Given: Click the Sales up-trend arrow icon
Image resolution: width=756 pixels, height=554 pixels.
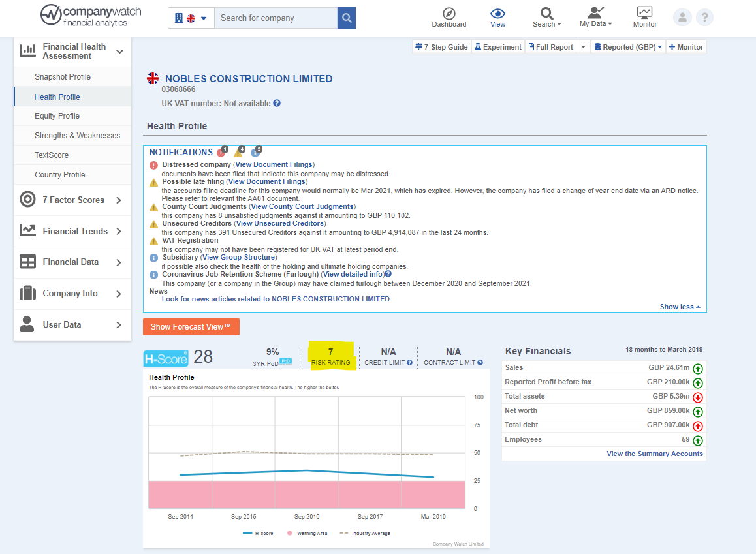Looking at the screenshot, I should point(698,369).
